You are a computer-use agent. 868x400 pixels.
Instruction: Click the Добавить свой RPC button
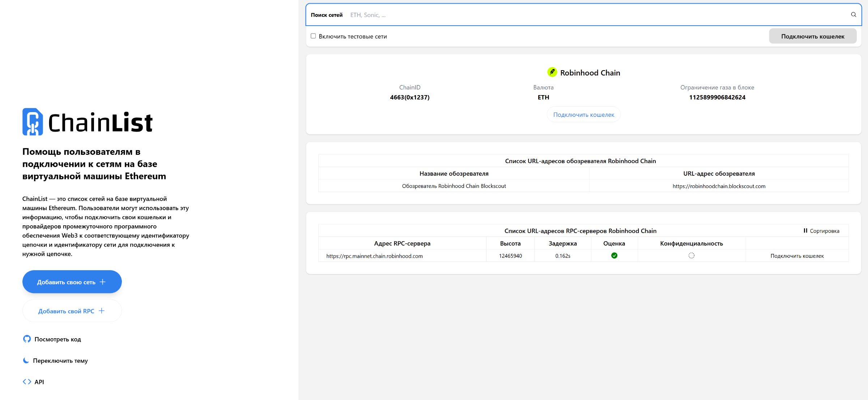click(72, 311)
